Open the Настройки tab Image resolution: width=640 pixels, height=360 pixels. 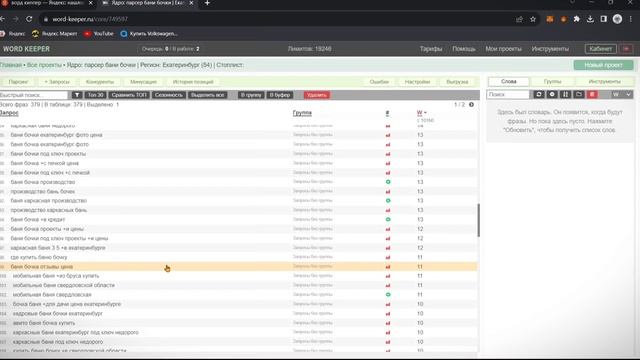click(417, 82)
